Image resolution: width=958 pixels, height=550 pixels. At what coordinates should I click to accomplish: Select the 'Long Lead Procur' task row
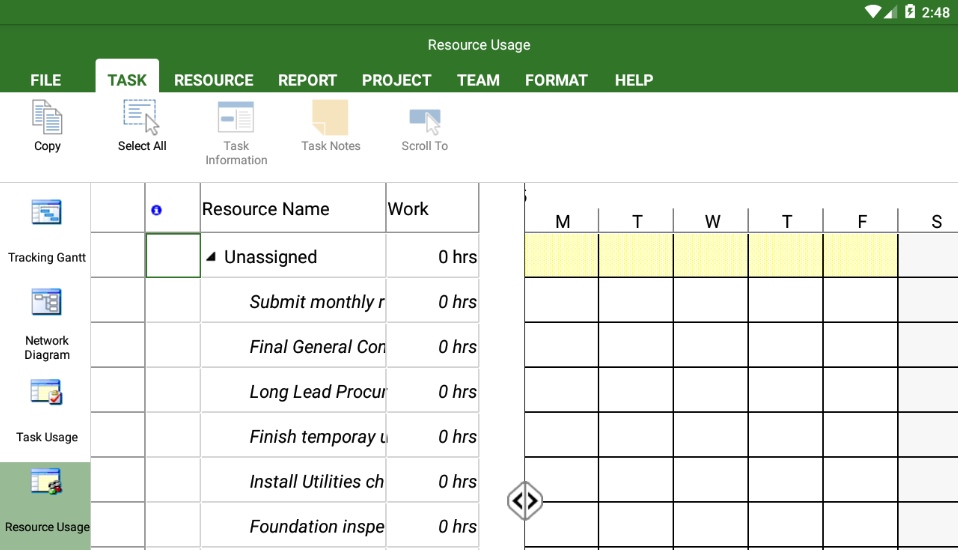(293, 391)
